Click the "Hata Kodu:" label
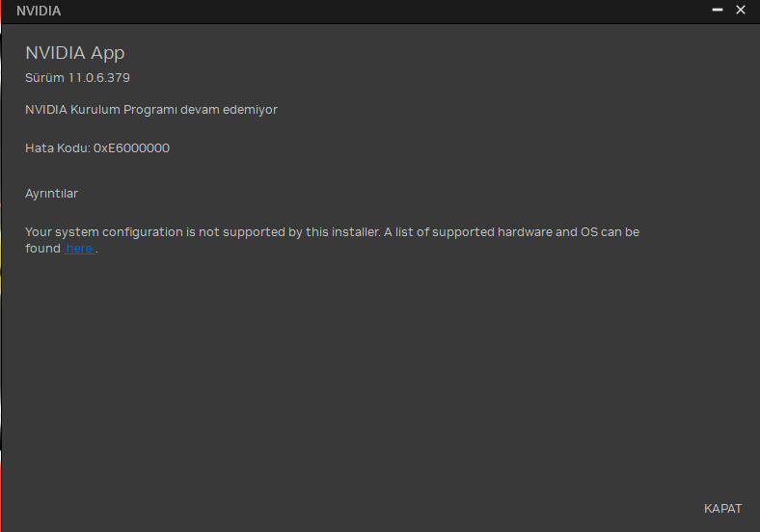The height and width of the screenshot is (532, 760). 57,148
